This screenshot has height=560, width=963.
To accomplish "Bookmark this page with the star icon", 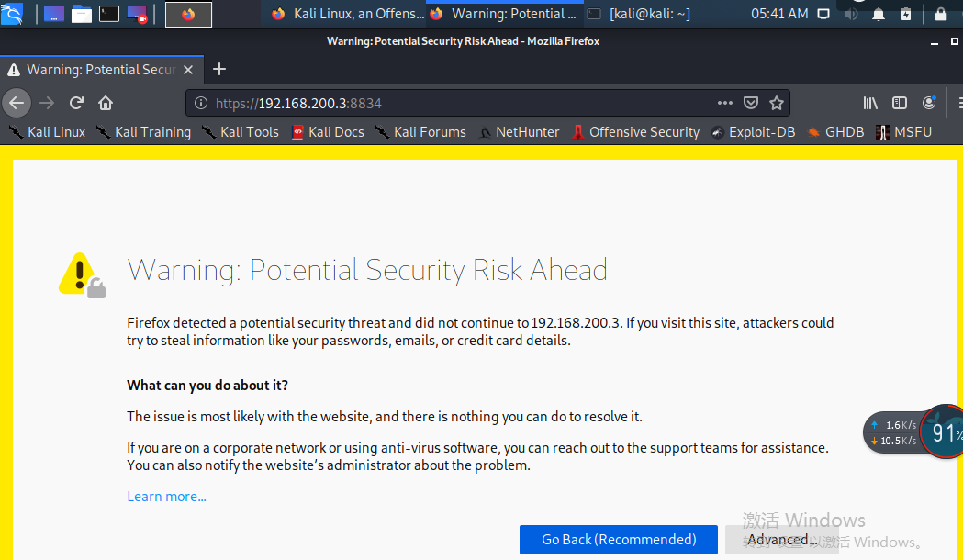I will 777,103.
